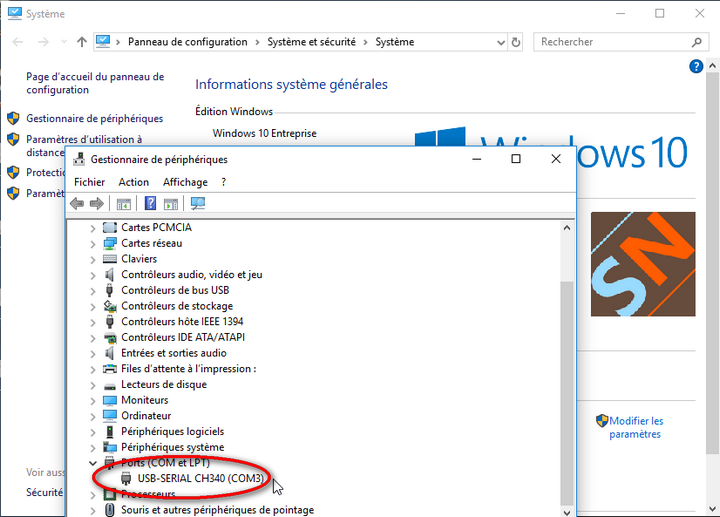Click the shield icon next to Gestionnaire de périphériques link
The height and width of the screenshot is (517, 720).
13,118
